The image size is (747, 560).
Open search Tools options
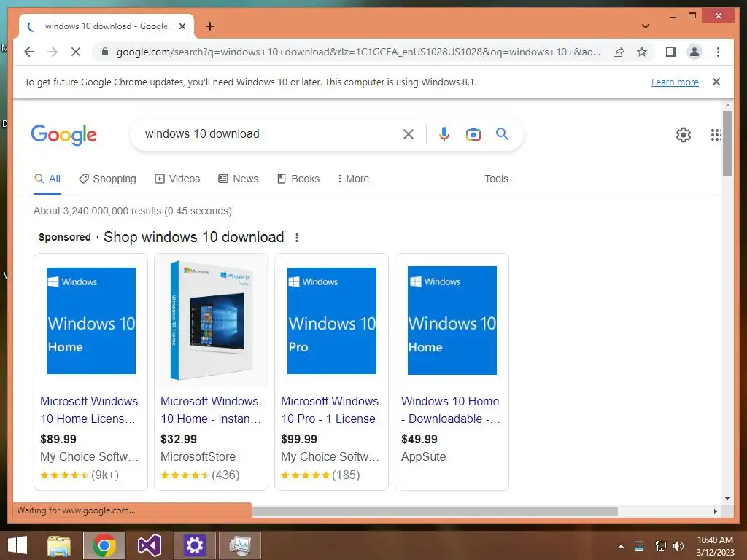(x=496, y=179)
